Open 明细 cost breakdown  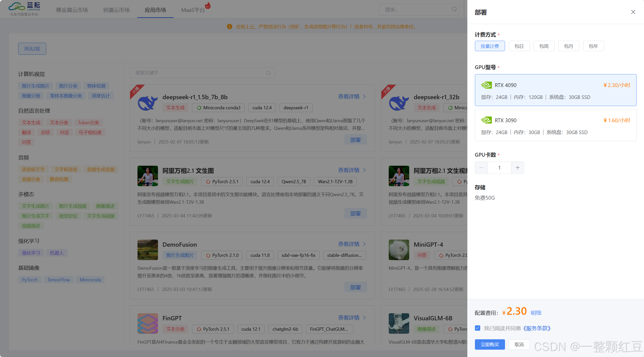tap(536, 313)
